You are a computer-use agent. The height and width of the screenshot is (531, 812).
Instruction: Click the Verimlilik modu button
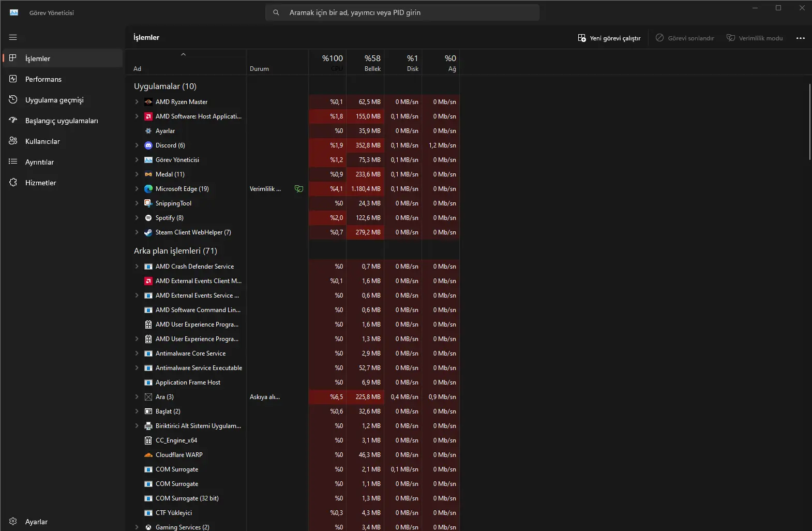click(755, 38)
